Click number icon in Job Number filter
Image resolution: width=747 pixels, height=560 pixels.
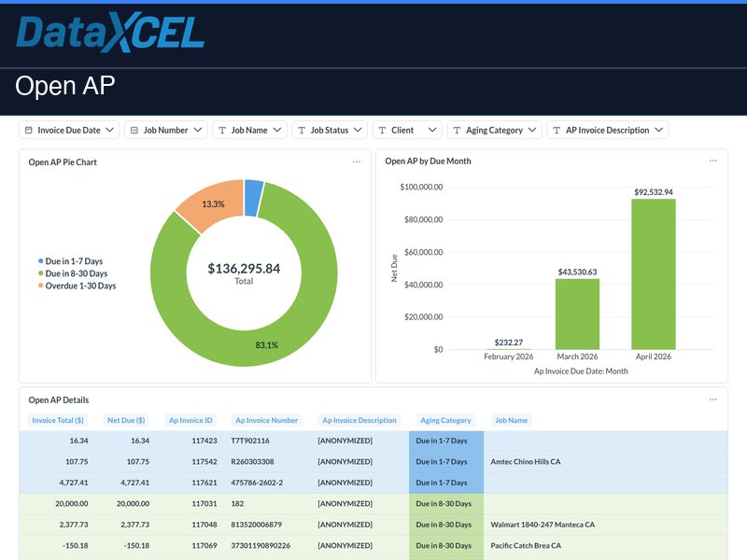point(134,131)
